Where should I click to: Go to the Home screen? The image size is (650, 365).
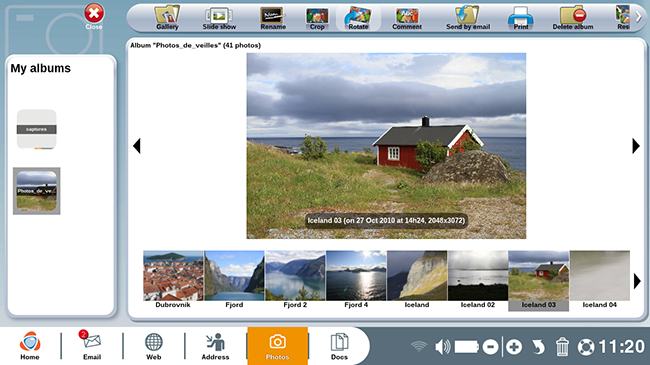[30, 346]
